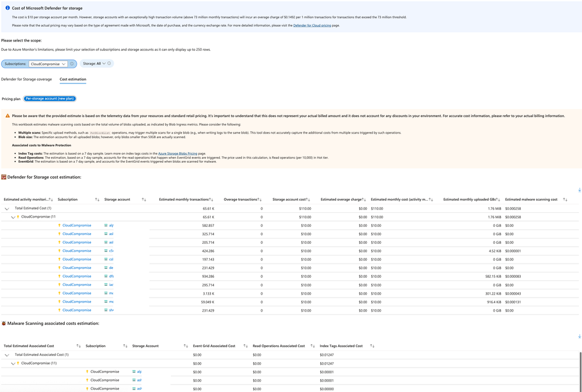
Task: Collapse the CloudCompromise (11) associated costs group
Action: 13,363
